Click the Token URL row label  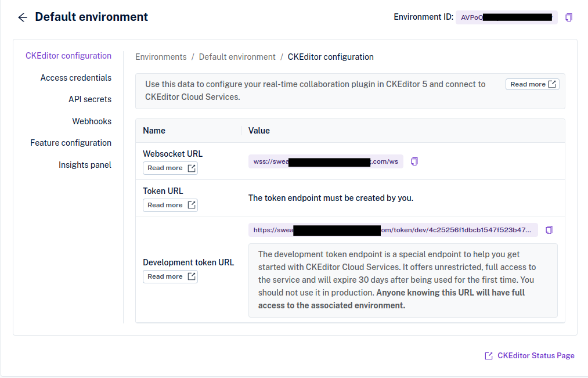click(x=163, y=191)
